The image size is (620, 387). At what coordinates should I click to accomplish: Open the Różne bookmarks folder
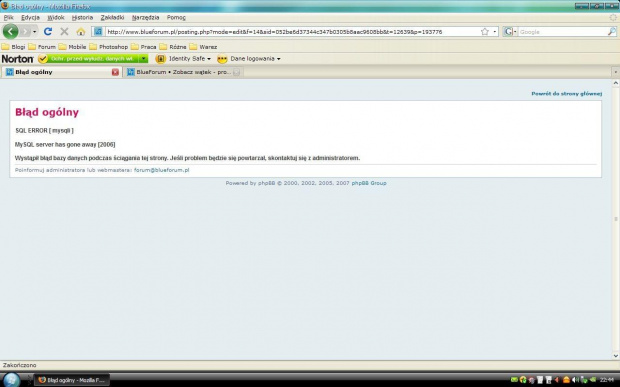pos(173,47)
